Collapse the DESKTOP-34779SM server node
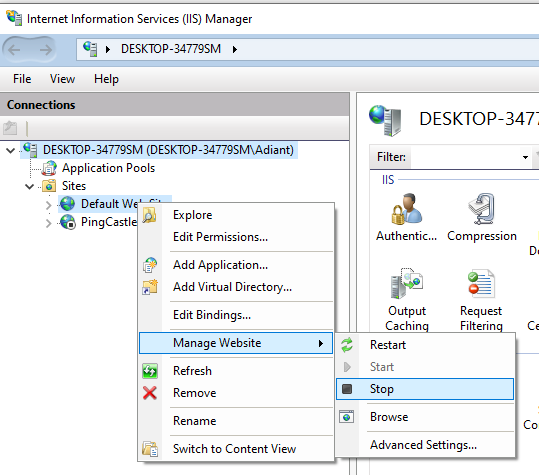Screen dimensions: 539x475 pos(11,150)
